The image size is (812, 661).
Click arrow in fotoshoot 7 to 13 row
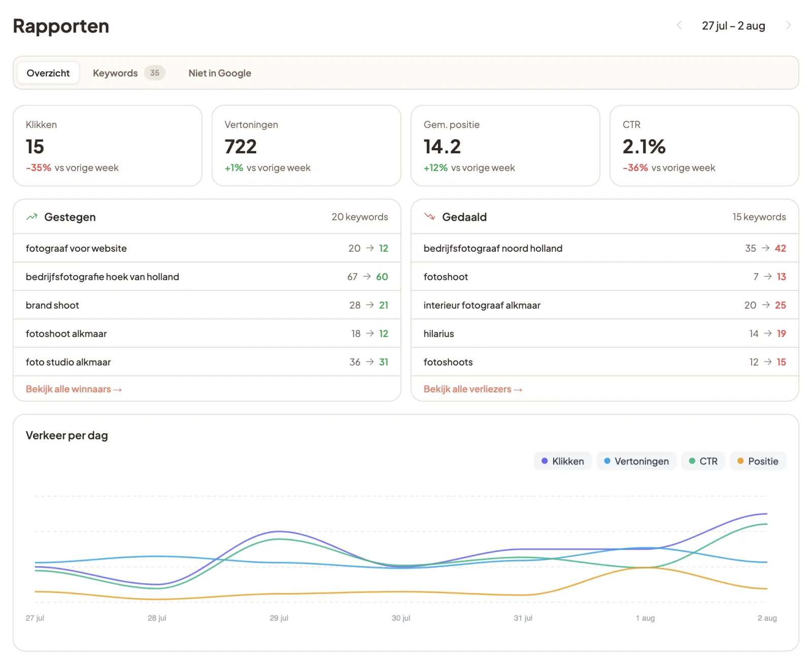[768, 277]
